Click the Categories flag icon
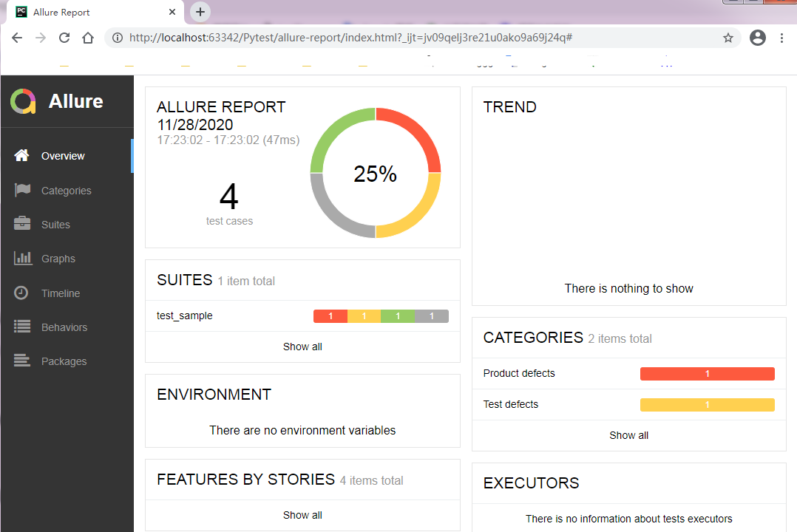This screenshot has width=797, height=532. click(22, 190)
